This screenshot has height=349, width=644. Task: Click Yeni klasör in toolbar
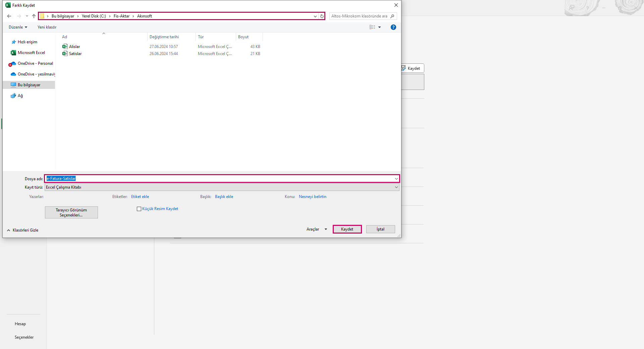tap(47, 27)
